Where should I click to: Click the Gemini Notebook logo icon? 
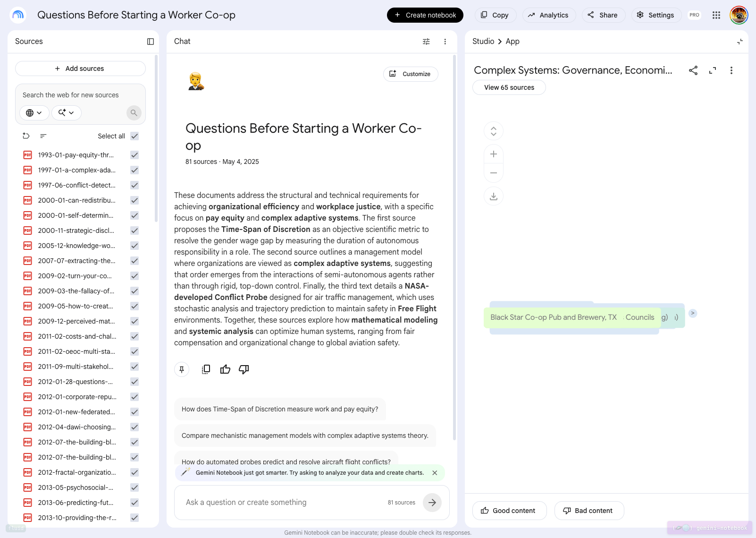click(18, 15)
